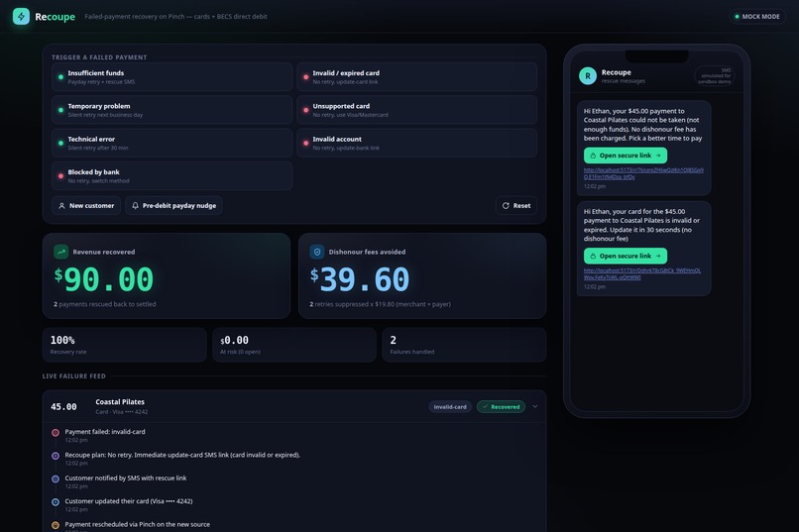Click the Recoupe plan No retry timeline text
The width and height of the screenshot is (799, 532).
[x=182, y=455]
